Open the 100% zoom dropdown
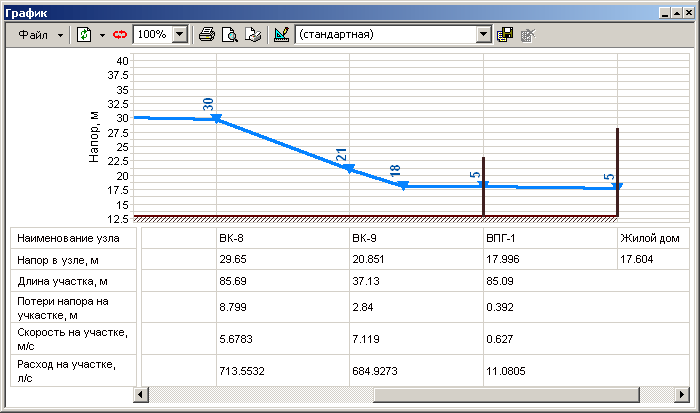Viewport: 700px width, 413px height. point(179,34)
